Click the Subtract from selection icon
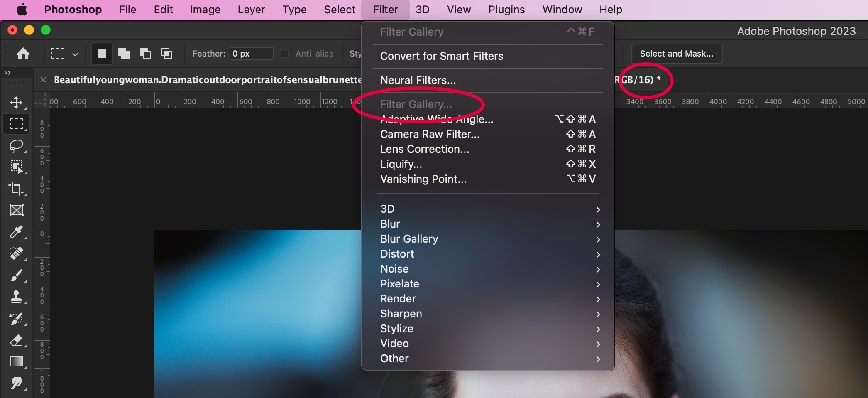 coord(145,54)
